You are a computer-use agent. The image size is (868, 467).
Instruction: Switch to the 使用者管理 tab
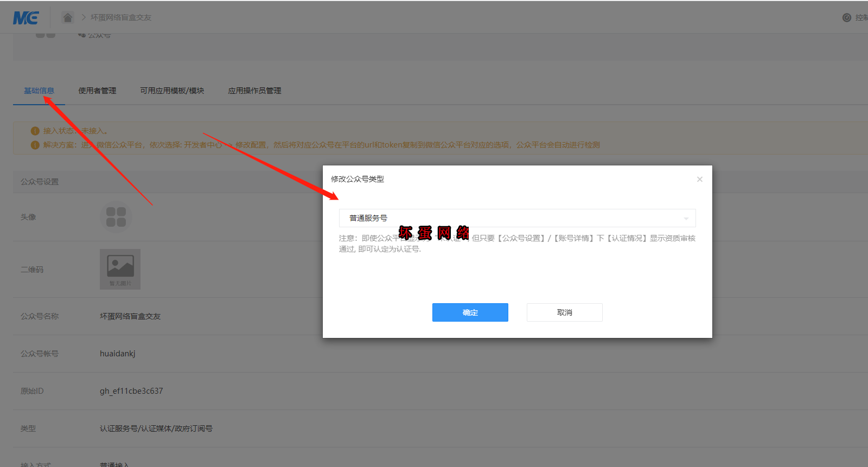(97, 91)
